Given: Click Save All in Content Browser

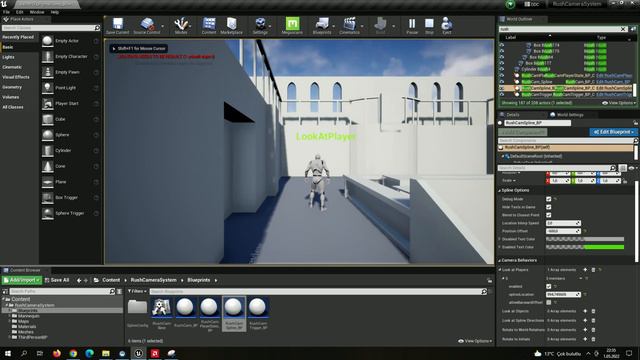Looking at the screenshot, I should tap(57, 280).
